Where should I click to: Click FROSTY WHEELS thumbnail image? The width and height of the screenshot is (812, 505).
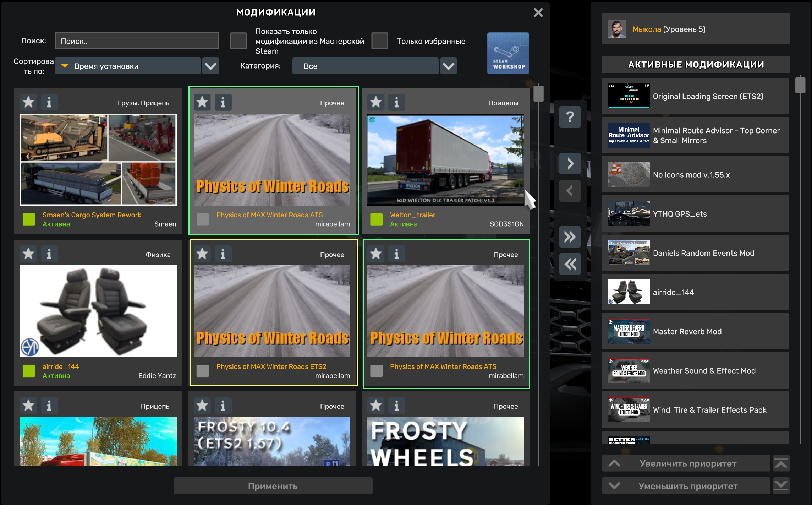(x=446, y=441)
